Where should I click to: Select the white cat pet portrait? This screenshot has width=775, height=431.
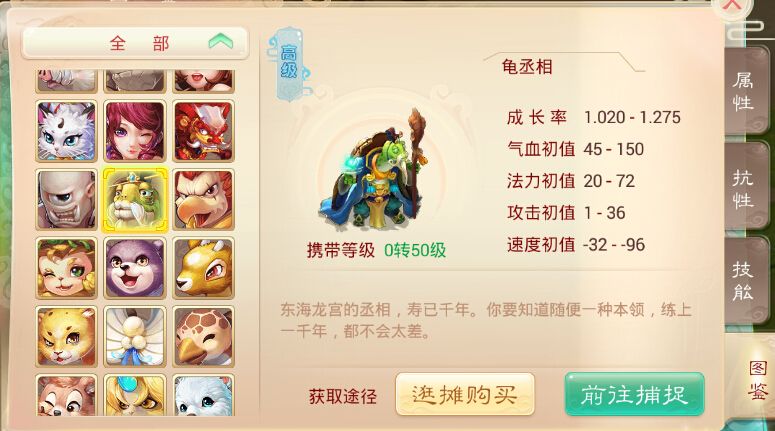point(66,131)
